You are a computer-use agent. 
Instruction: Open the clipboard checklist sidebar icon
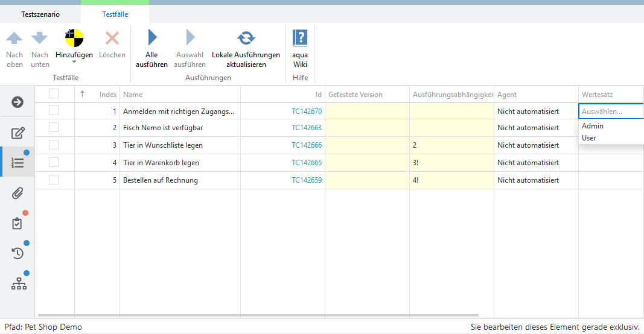[18, 224]
